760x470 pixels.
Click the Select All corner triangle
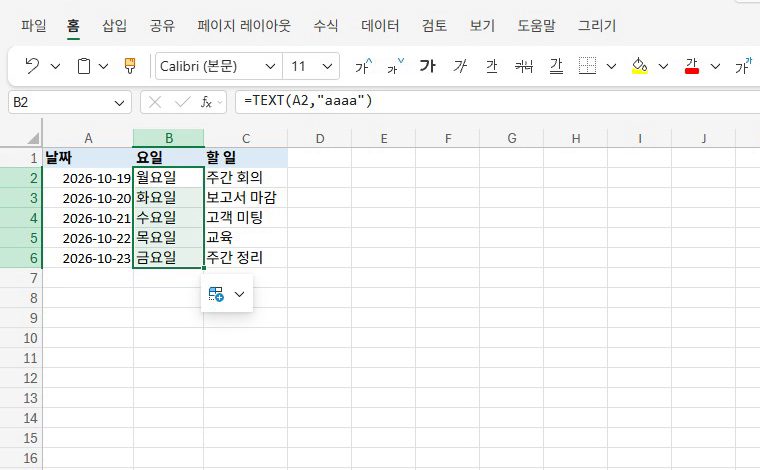tap(32, 139)
